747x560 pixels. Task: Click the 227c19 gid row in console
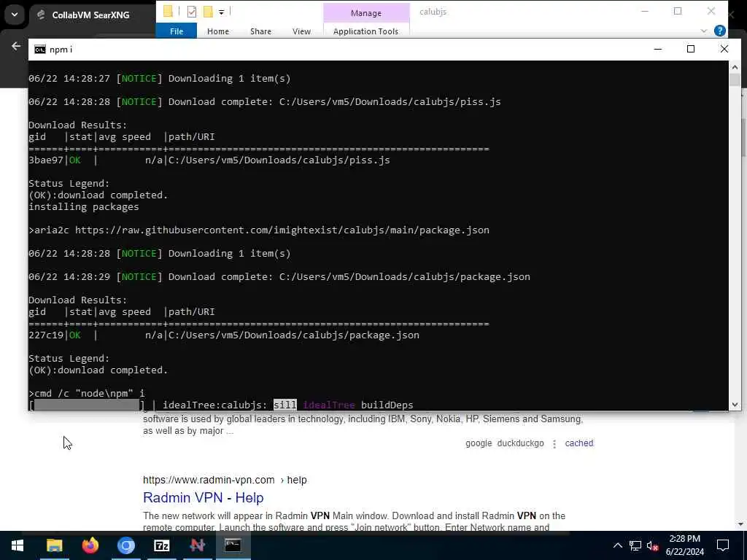click(224, 335)
